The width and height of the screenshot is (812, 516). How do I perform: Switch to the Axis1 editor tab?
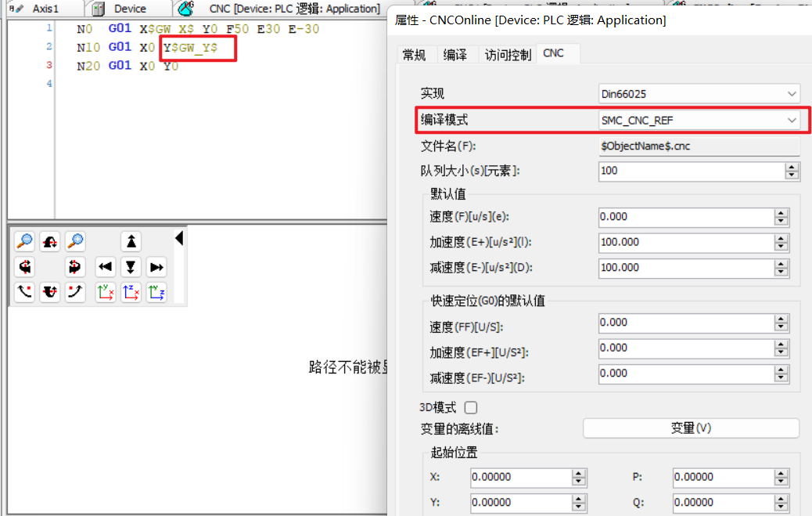point(45,9)
